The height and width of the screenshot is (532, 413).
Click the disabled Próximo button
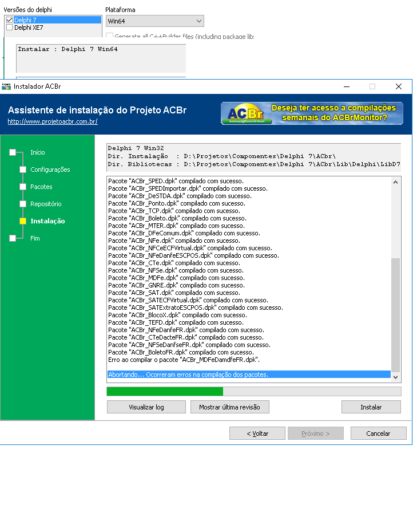click(315, 434)
